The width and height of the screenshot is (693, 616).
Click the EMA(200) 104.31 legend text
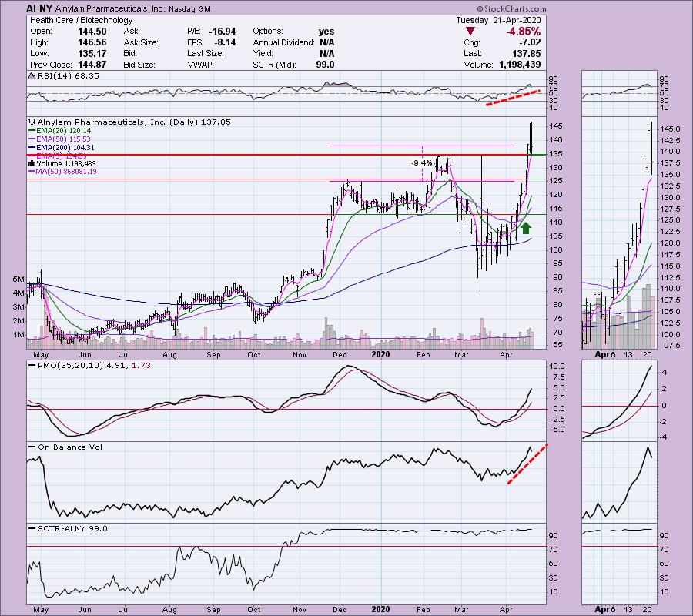65,148
